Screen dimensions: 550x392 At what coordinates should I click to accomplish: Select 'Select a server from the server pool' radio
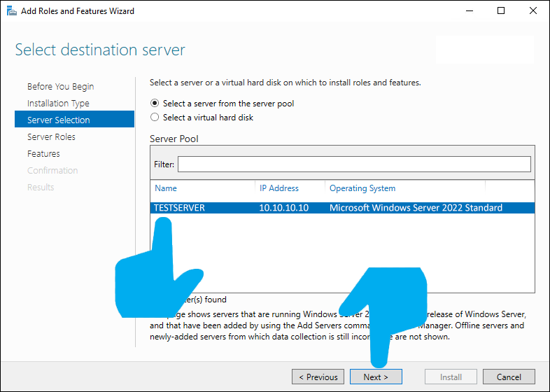coord(155,103)
